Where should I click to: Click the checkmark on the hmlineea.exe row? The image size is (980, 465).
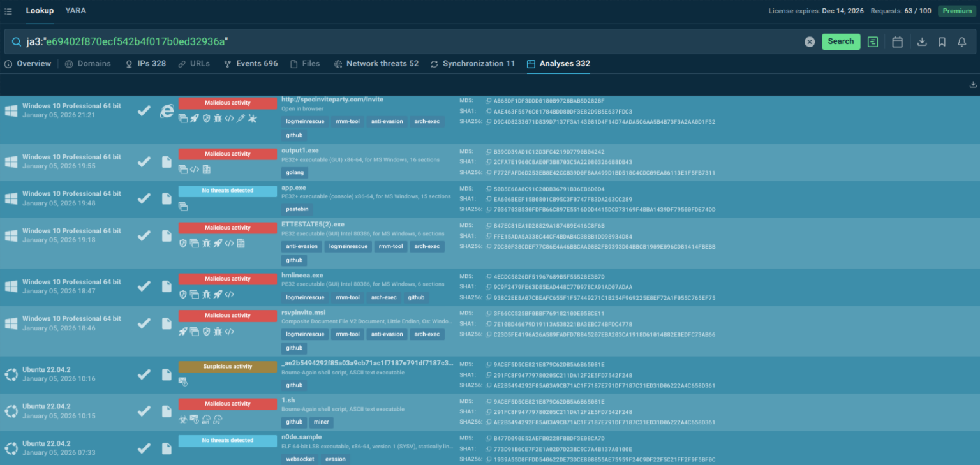coord(144,286)
